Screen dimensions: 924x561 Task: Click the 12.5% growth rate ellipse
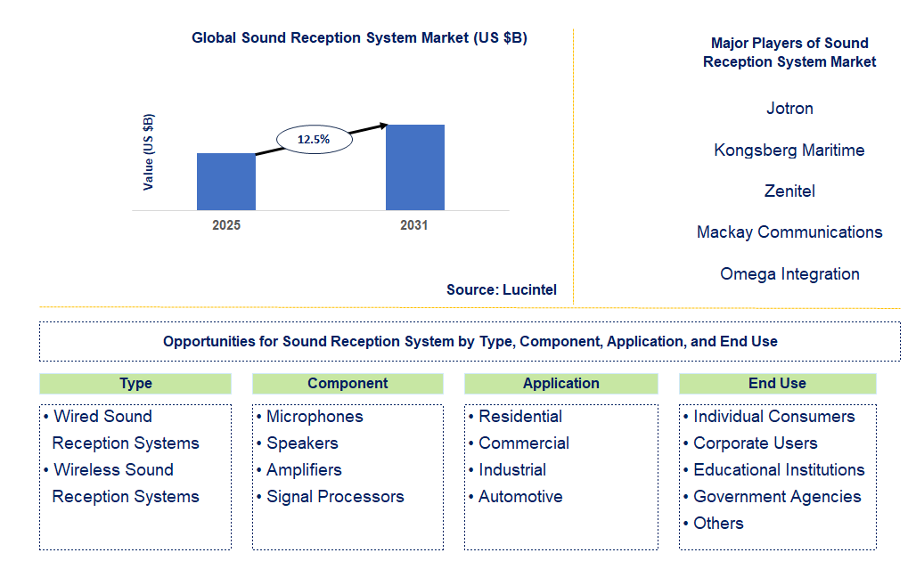tap(315, 140)
